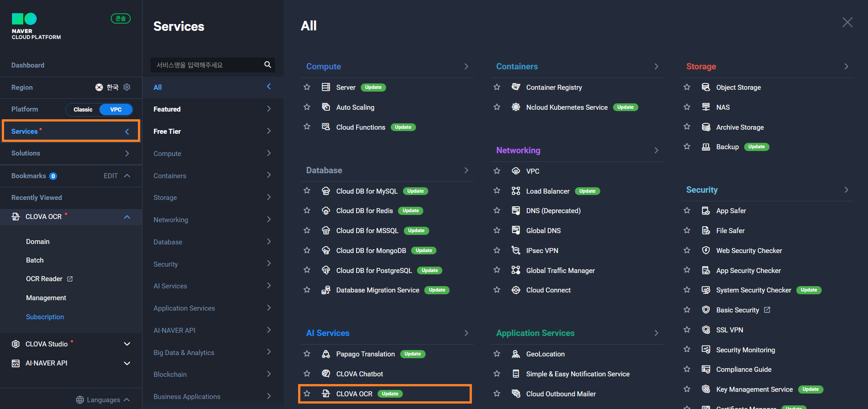Click the Global DNS icon
This screenshot has height=409, width=868.
(x=516, y=230)
